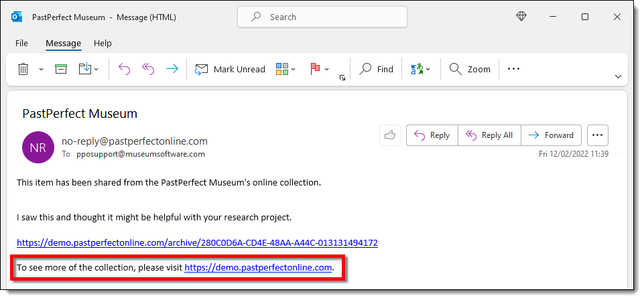Expand the Delete options dropdown arrow
Screen dimensions: 644x300
pos(40,69)
